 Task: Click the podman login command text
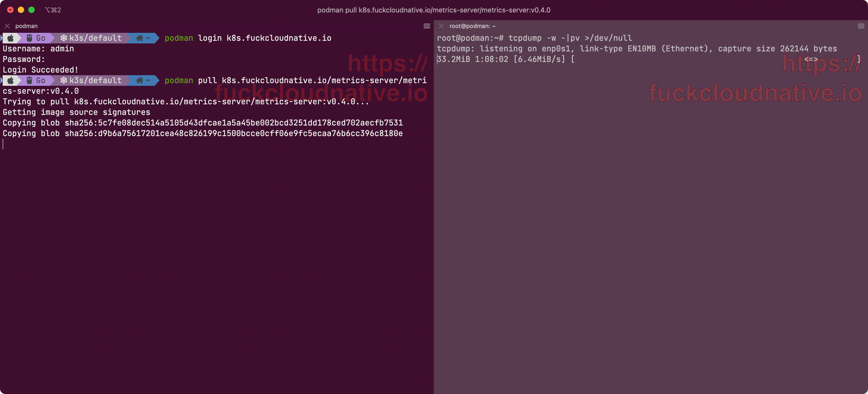pos(248,38)
